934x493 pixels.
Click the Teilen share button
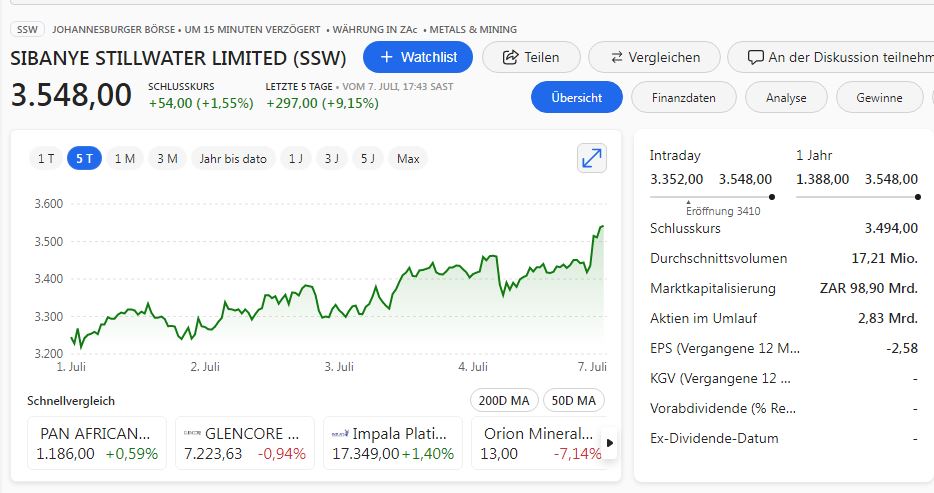coord(530,57)
